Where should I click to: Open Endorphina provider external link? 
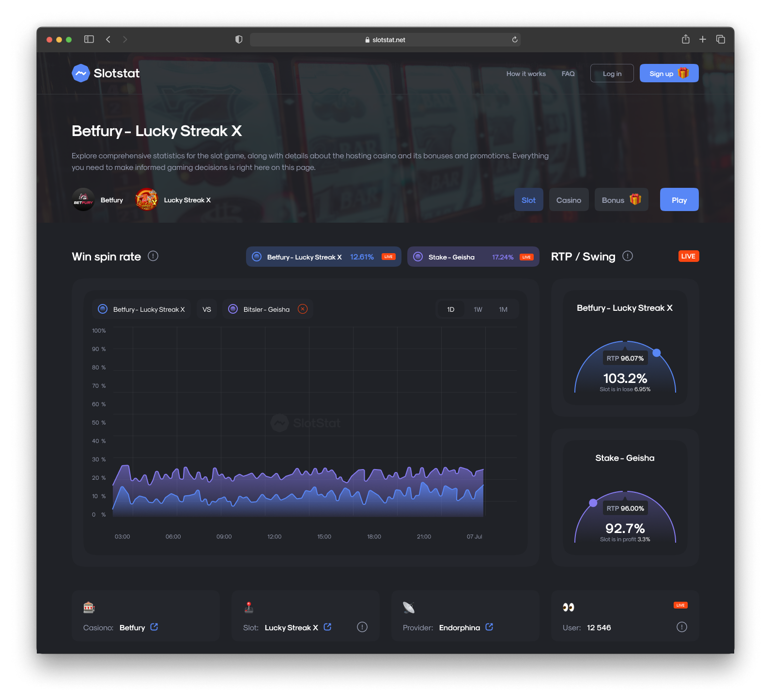[x=489, y=627]
